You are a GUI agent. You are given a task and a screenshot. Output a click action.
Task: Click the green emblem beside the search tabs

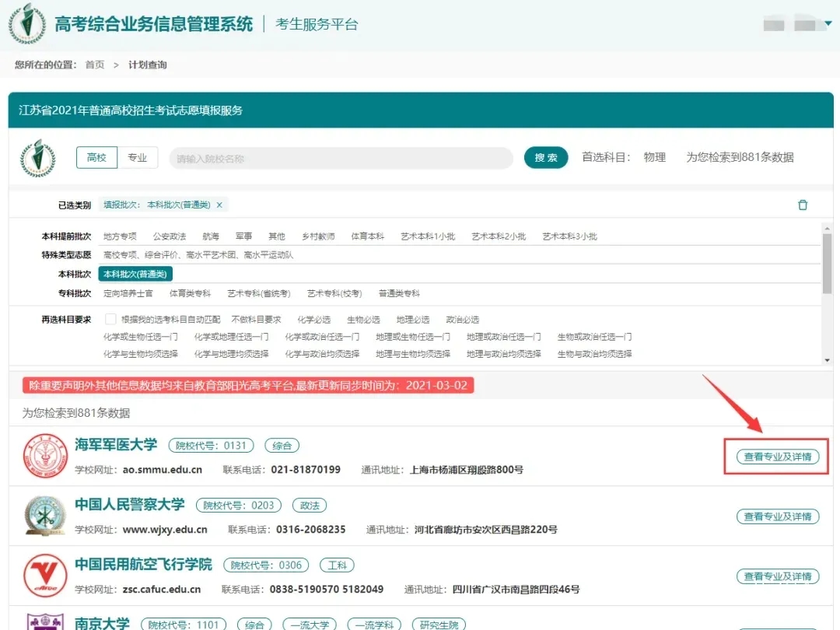coord(38,158)
